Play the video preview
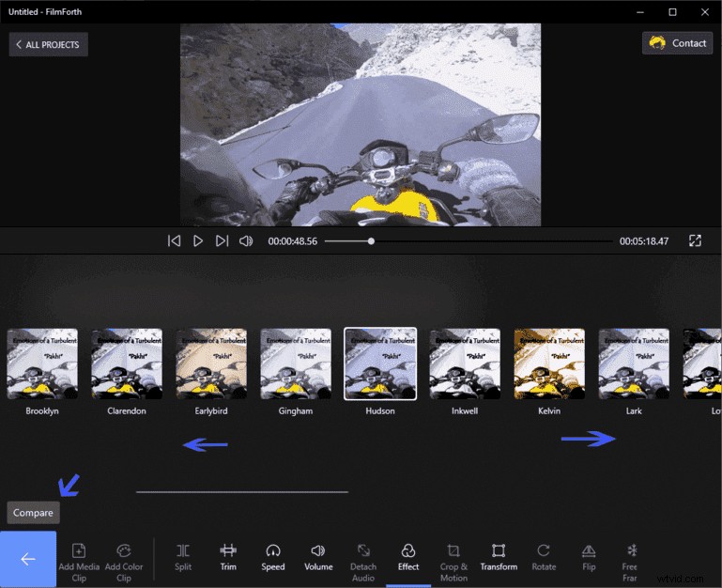The height and width of the screenshot is (588, 722). pos(198,241)
